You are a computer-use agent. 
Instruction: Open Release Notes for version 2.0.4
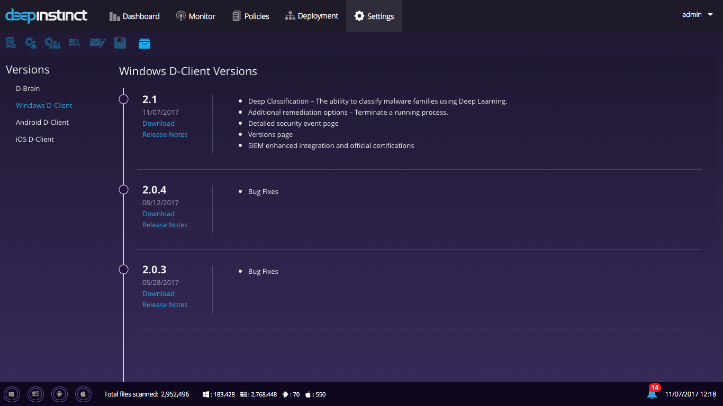(x=165, y=225)
